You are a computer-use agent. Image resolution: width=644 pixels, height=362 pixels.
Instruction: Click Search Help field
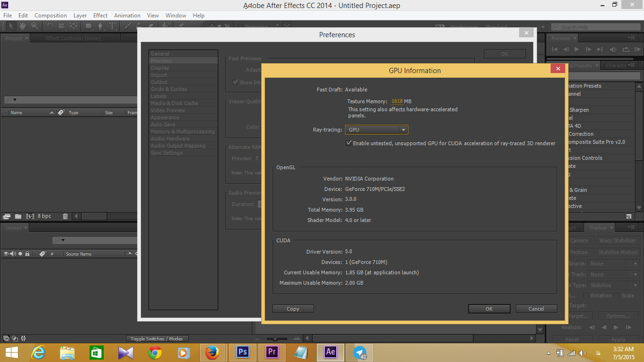[595, 27]
